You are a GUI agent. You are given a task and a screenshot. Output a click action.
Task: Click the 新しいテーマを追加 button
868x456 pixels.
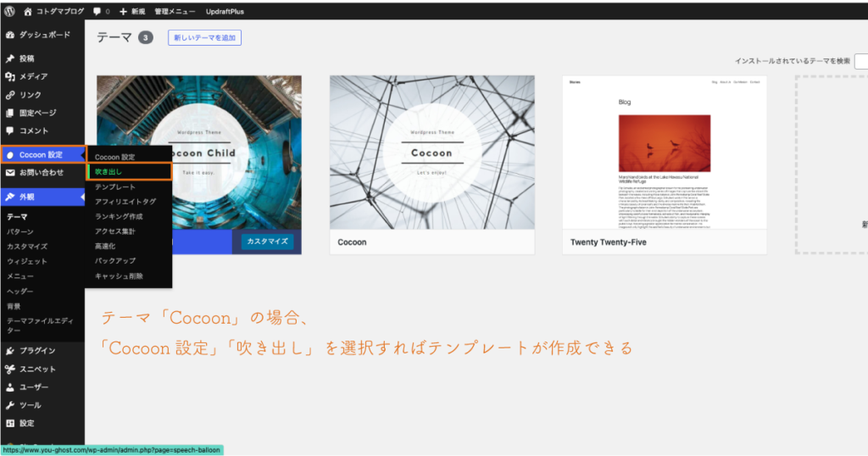point(204,38)
